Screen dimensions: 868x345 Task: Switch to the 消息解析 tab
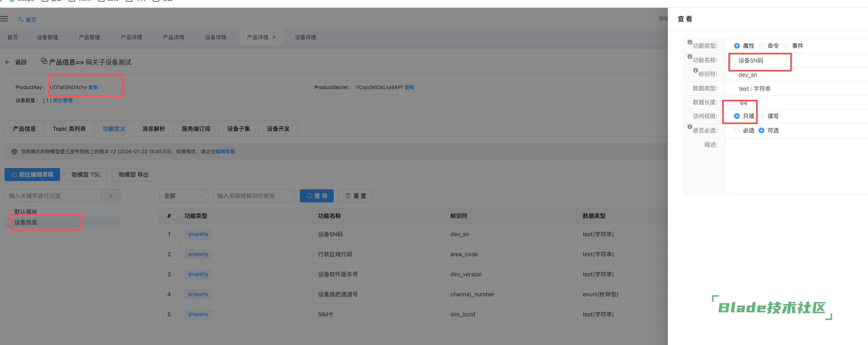click(154, 129)
